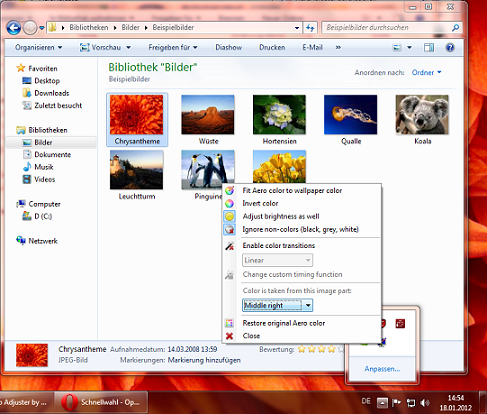The image size is (487, 414).
Task: Click the search magnifier icon
Action: [455, 28]
